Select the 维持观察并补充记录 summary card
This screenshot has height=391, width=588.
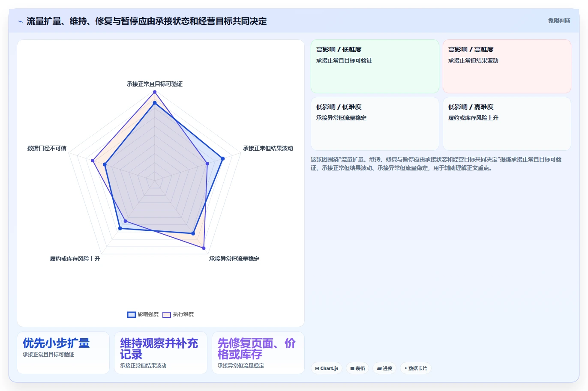click(161, 353)
